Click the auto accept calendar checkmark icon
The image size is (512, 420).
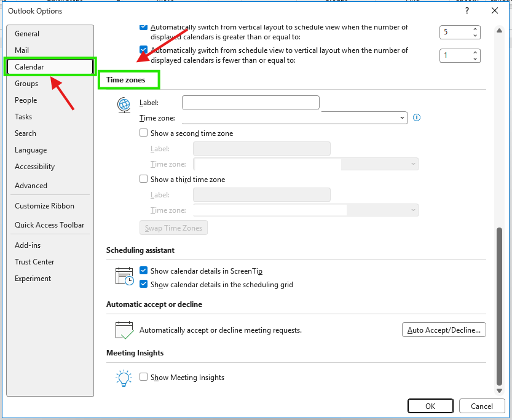(124, 330)
